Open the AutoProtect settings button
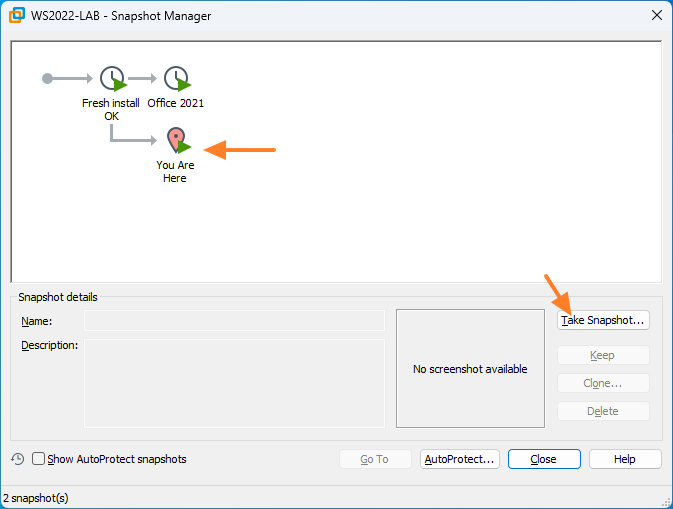This screenshot has width=673, height=509. 460,459
